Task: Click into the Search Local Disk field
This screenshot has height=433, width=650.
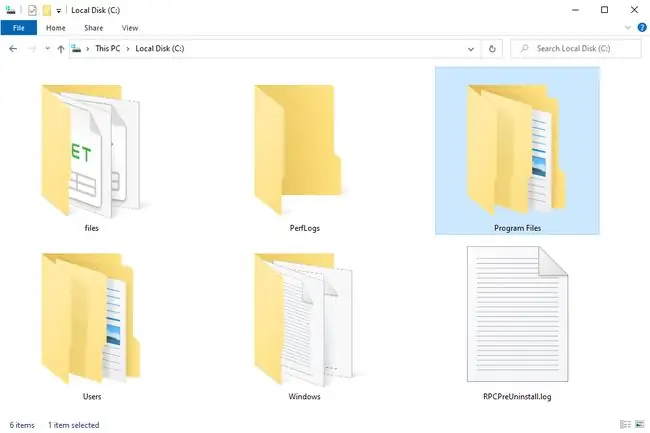Action: pos(576,48)
